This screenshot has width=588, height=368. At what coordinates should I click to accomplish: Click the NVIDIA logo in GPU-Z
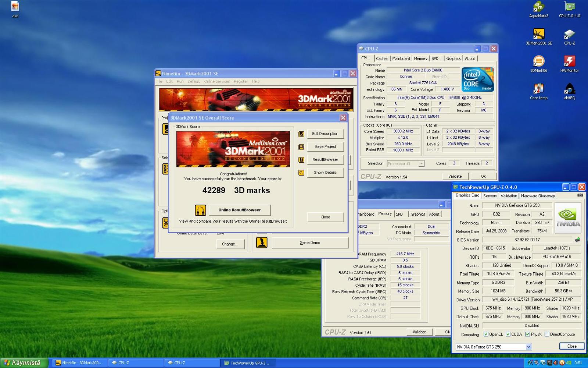click(x=568, y=217)
